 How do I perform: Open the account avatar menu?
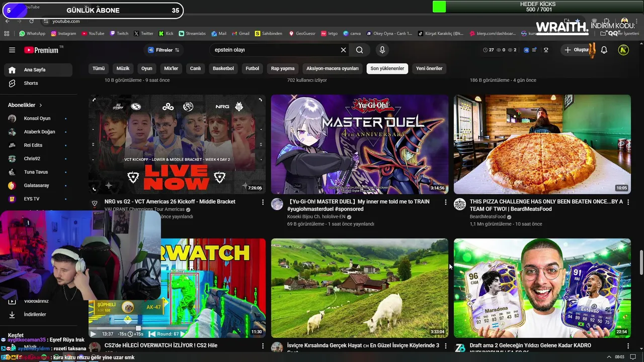[x=623, y=50]
